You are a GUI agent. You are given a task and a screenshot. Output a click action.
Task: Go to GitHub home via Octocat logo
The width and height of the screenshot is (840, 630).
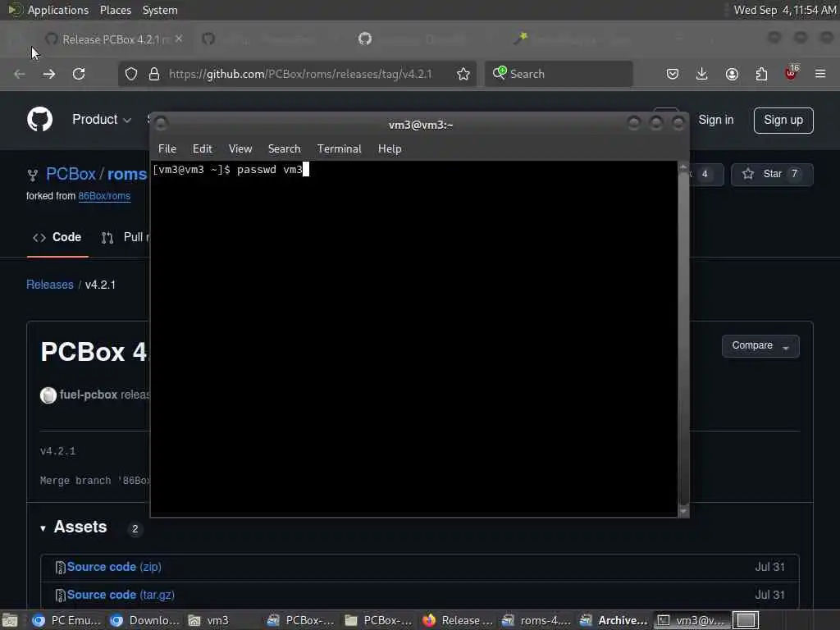pyautogui.click(x=39, y=120)
